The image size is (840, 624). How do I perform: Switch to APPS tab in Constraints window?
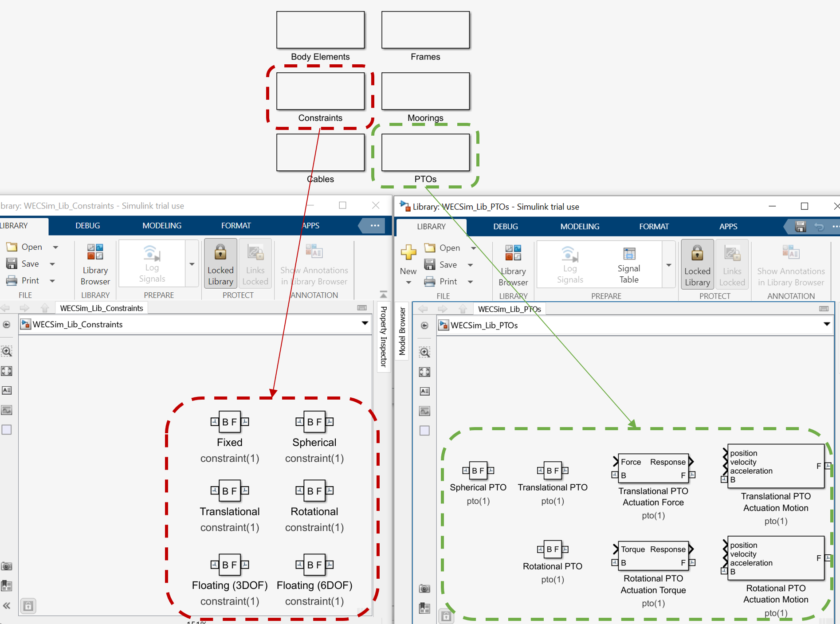pyautogui.click(x=310, y=225)
